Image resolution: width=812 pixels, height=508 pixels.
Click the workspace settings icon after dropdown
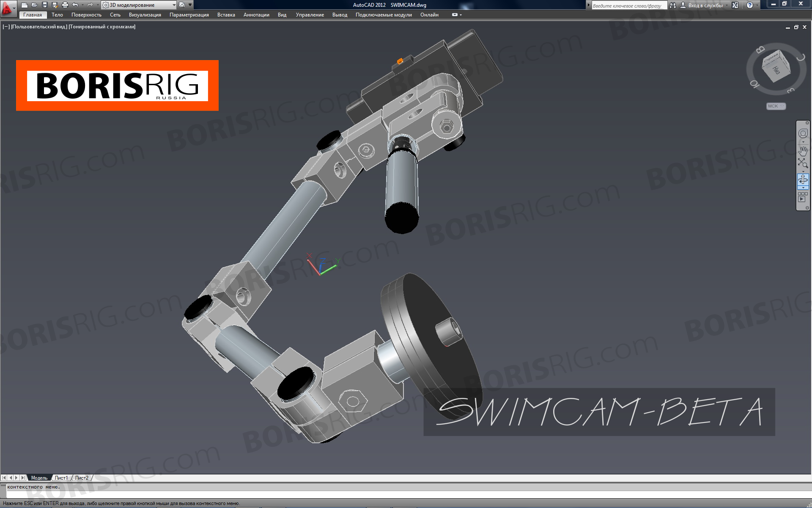point(182,5)
